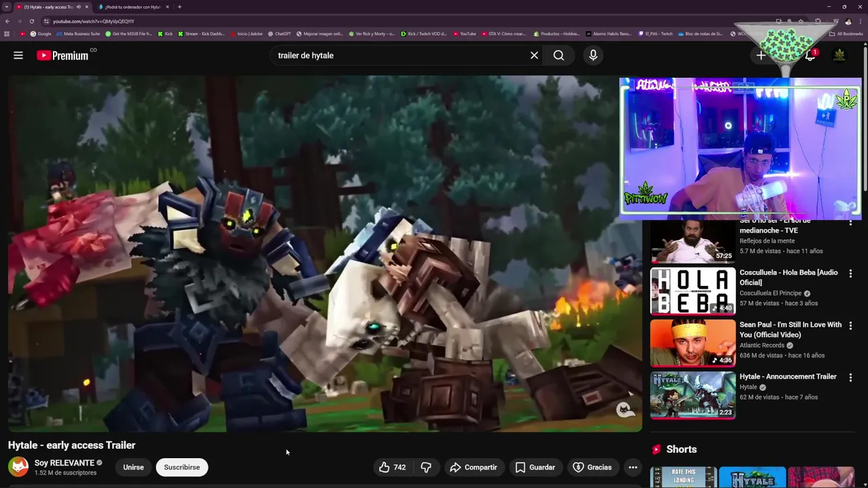Click the Unirse join button
868x488 pixels.
[x=134, y=467]
